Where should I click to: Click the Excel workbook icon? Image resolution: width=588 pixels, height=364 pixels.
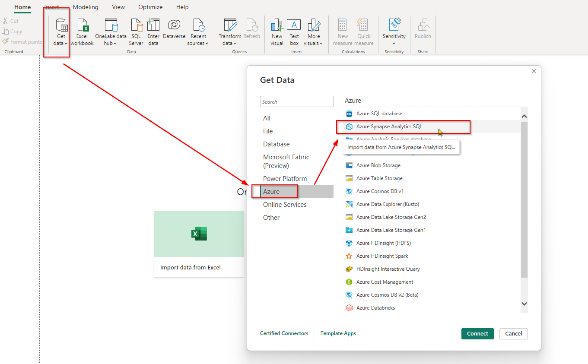[82, 32]
